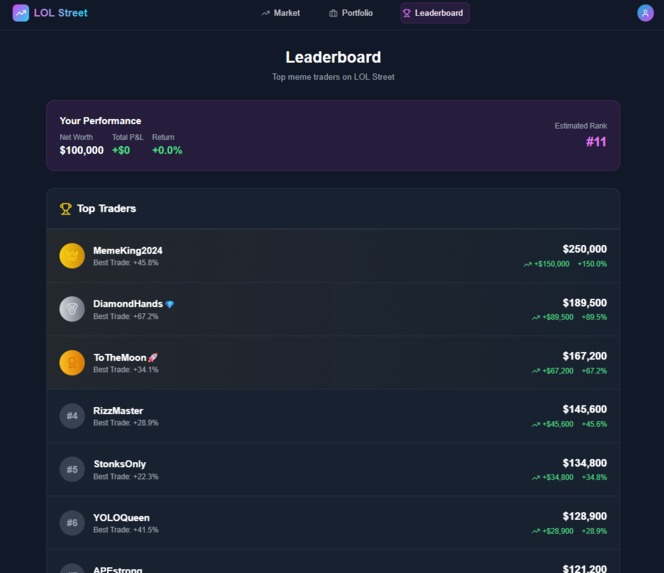Screen dimensions: 664x573
Task: Click the $100,000 net worth value
Action: 81,150
